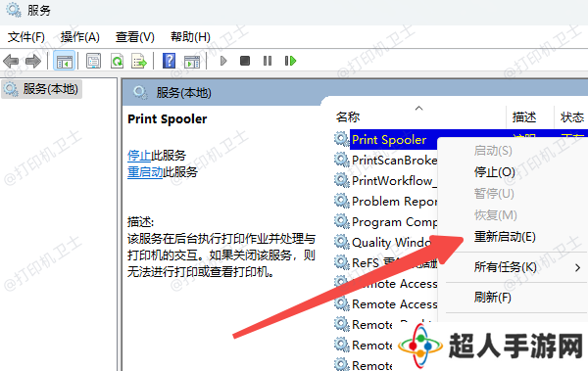Screen dimensions: 588x371
Task: Sort by the 名称 column header
Action: (x=348, y=117)
